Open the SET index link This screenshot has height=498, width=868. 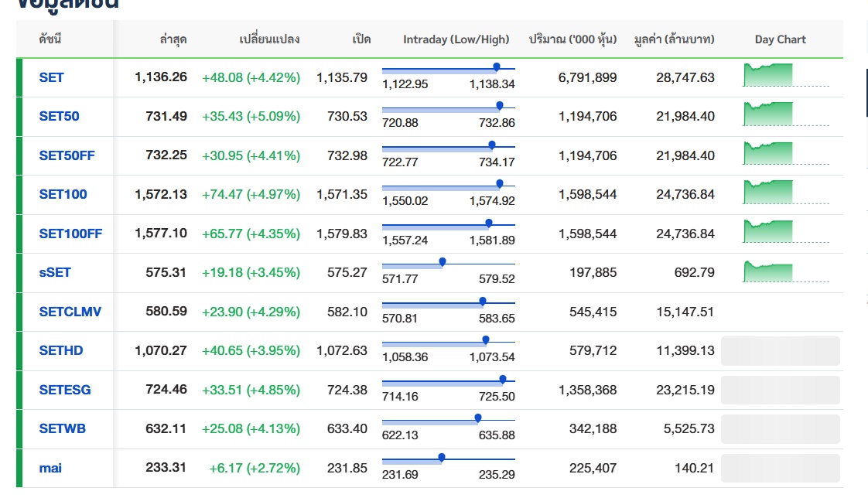(52, 77)
